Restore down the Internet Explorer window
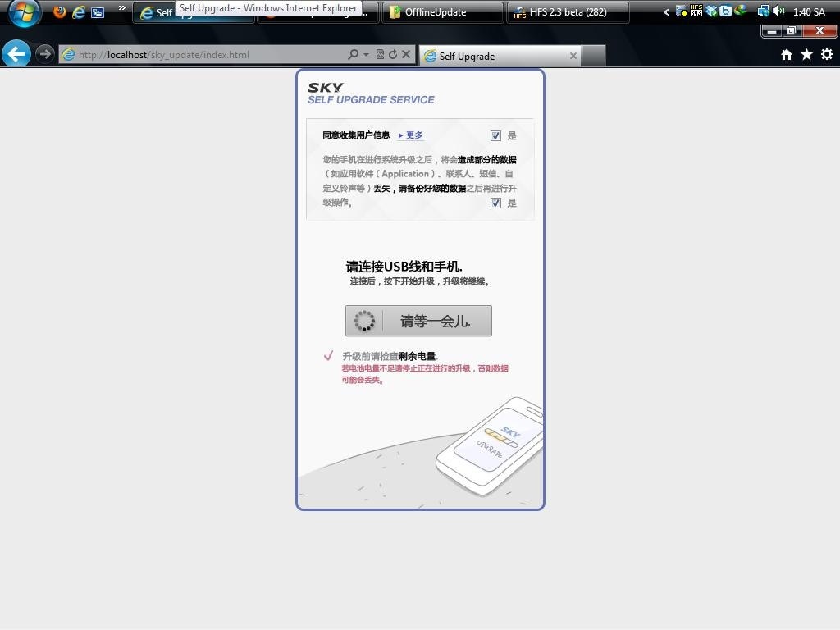The image size is (840, 630). (792, 31)
